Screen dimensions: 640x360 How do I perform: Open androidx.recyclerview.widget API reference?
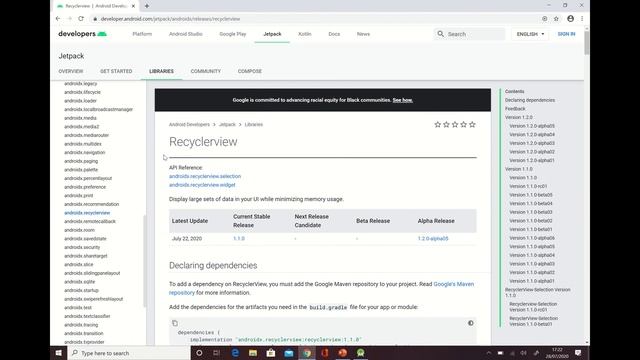click(202, 185)
